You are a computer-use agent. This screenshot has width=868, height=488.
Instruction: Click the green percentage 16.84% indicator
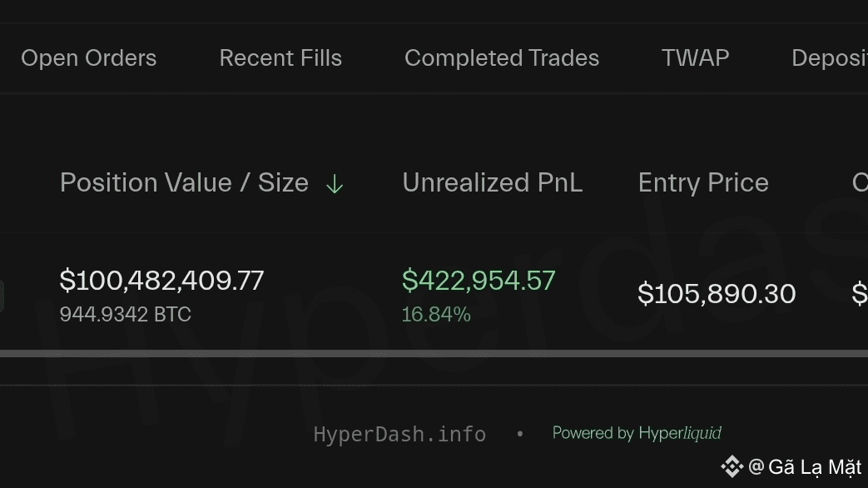pyautogui.click(x=436, y=315)
